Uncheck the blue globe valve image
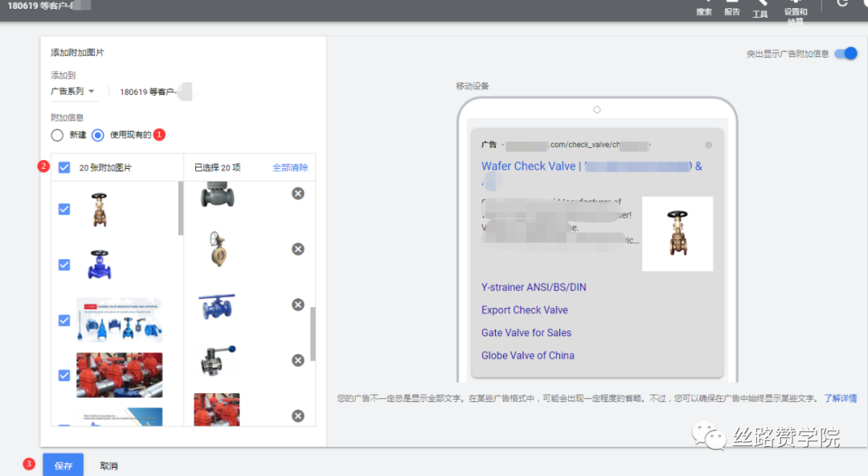Viewport: 868px width, 476px height. pos(64,265)
